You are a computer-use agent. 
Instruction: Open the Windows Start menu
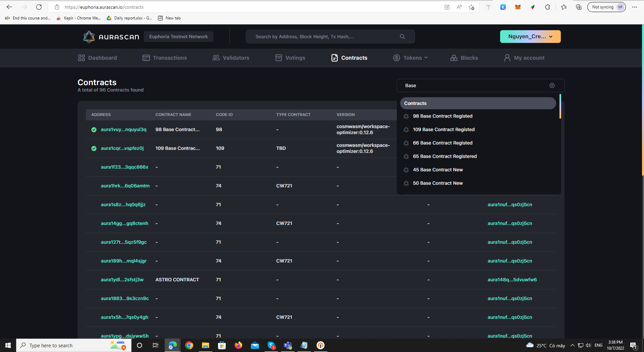[8, 345]
